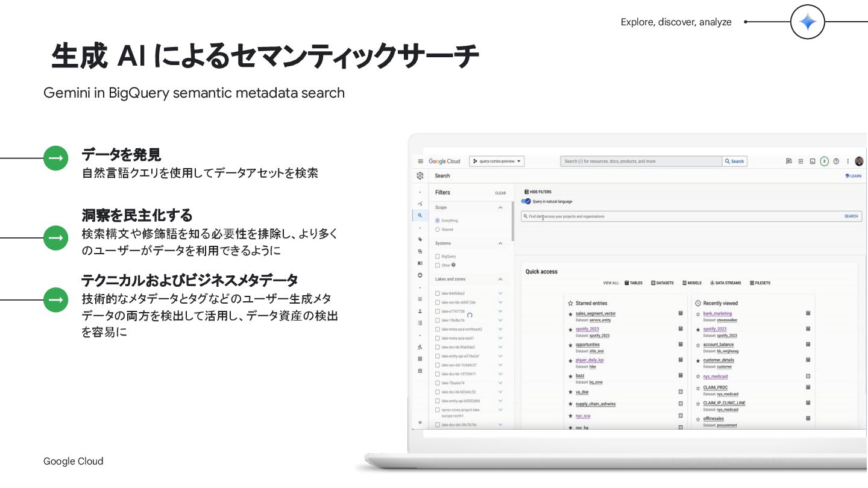
Task: Open the user profile avatar
Action: [x=859, y=161]
